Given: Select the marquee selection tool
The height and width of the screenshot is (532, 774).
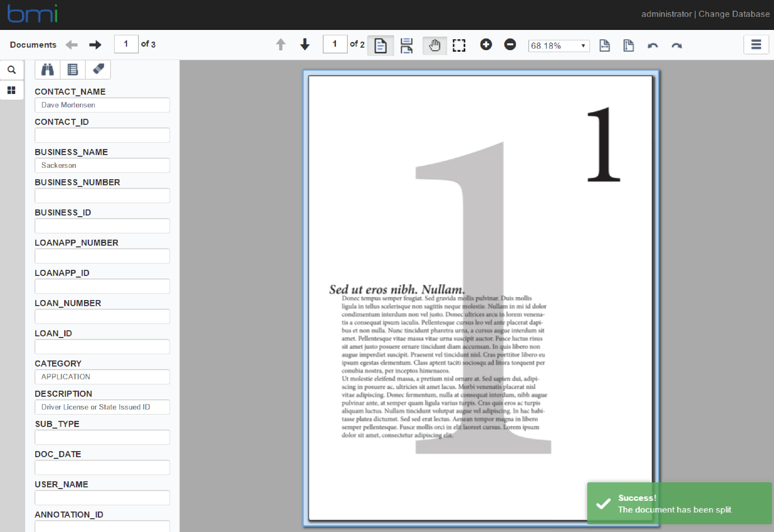Looking at the screenshot, I should click(x=459, y=45).
